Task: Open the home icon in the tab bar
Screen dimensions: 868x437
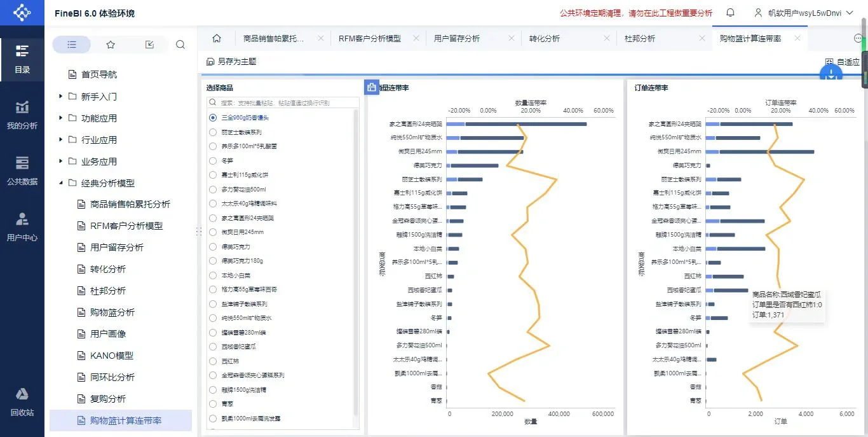Action: [x=216, y=38]
